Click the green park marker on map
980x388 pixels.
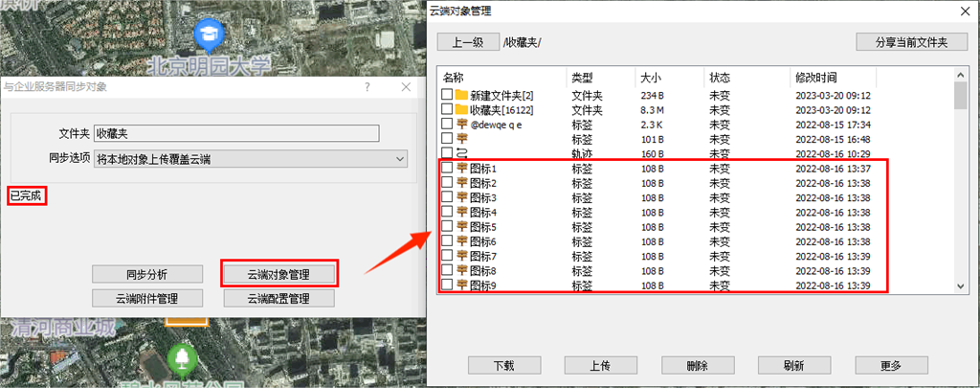178,358
